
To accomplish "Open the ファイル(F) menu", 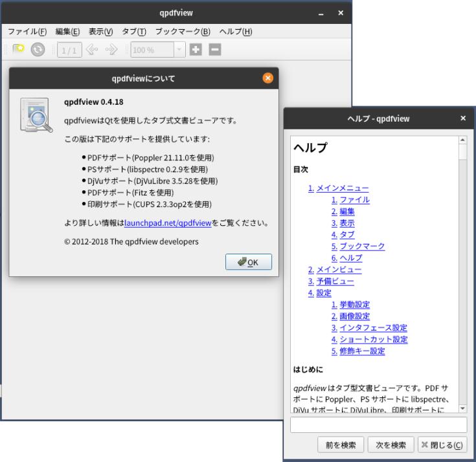I will point(27,32).
